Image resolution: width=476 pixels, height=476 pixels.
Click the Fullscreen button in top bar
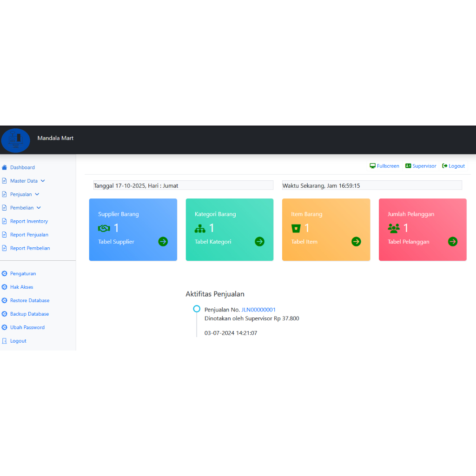(x=384, y=166)
